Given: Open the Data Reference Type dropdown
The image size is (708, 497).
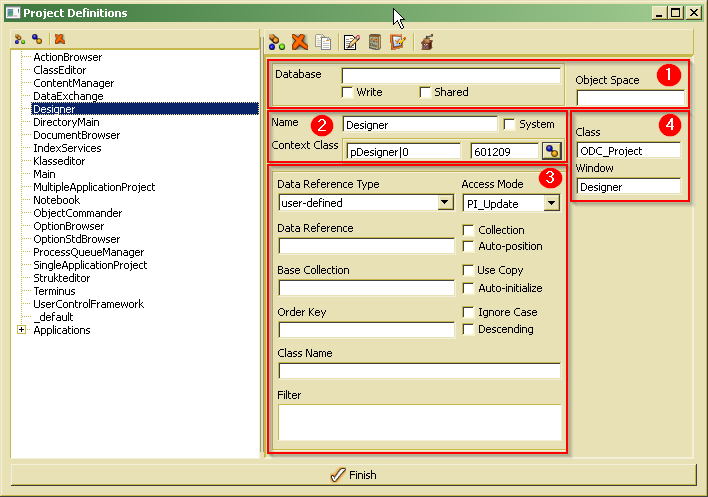Looking at the screenshot, I should click(445, 203).
